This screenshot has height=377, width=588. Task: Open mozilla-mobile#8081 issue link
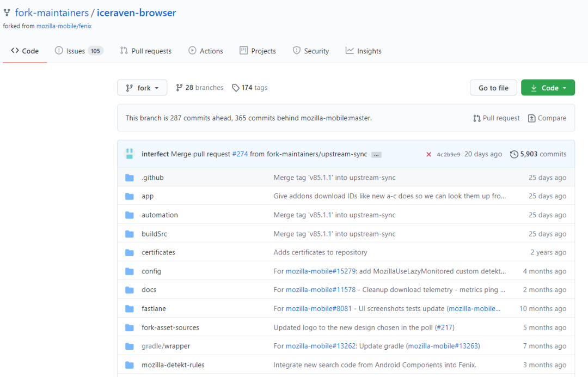[318, 309]
